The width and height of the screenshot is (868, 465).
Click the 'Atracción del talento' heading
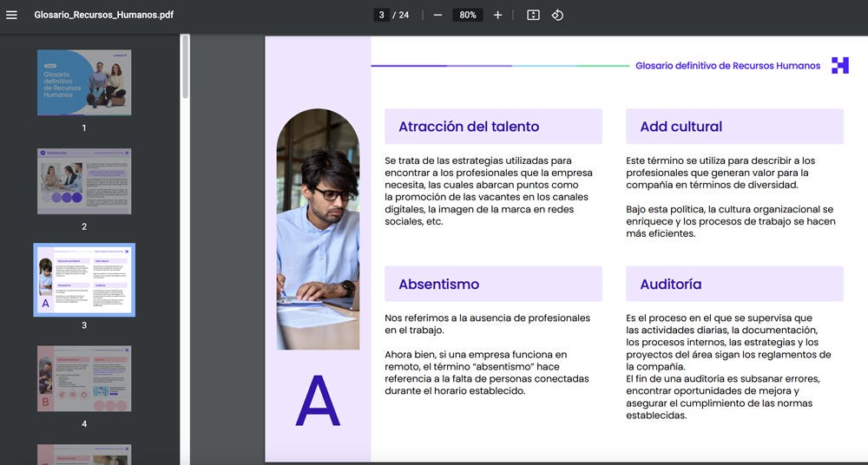tap(469, 126)
